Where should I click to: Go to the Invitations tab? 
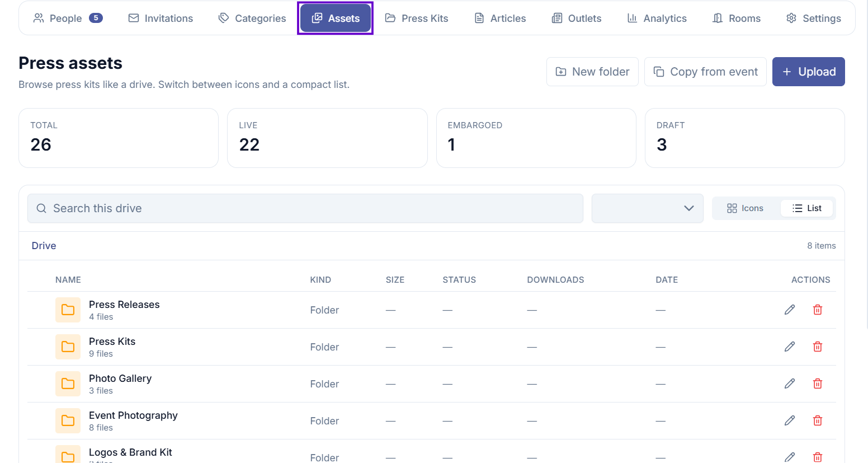pos(161,18)
